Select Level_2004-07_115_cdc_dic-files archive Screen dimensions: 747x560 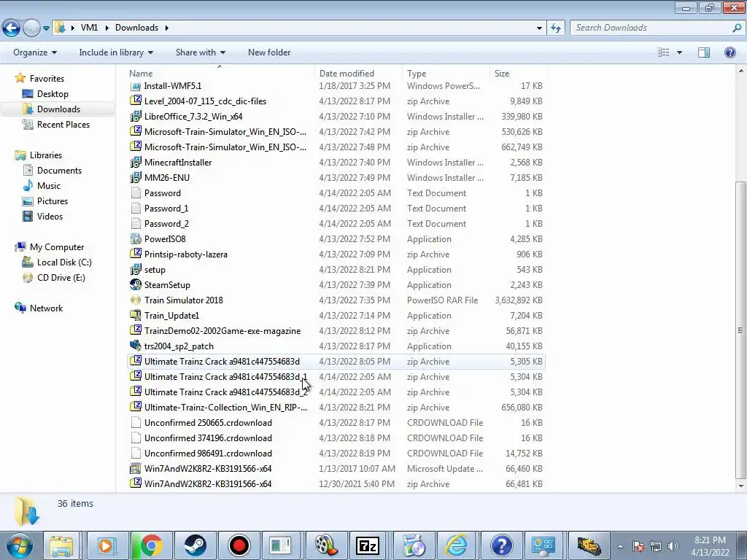(x=205, y=101)
